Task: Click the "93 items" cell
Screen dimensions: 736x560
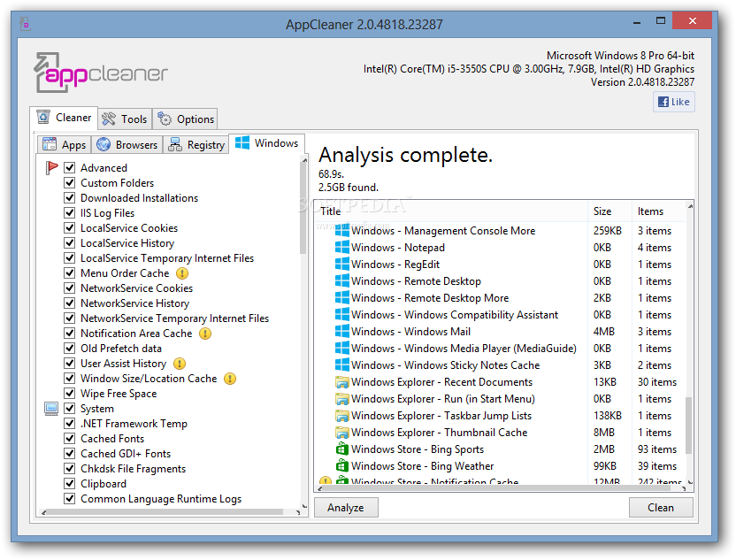Action: (657, 449)
